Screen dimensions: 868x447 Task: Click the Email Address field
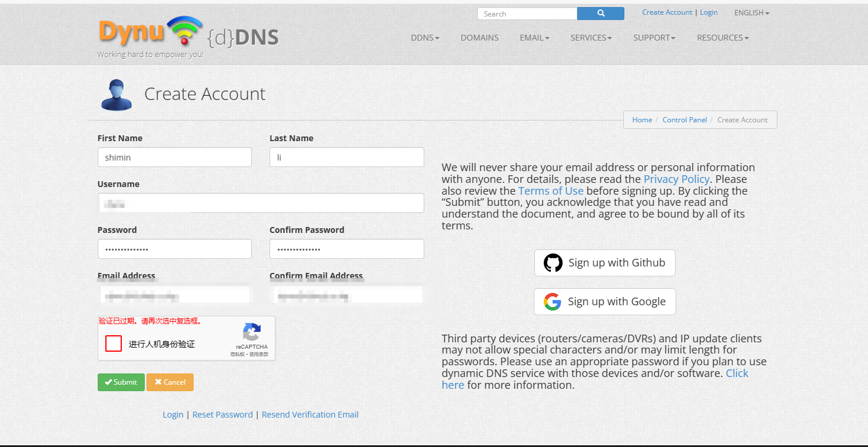click(x=175, y=295)
